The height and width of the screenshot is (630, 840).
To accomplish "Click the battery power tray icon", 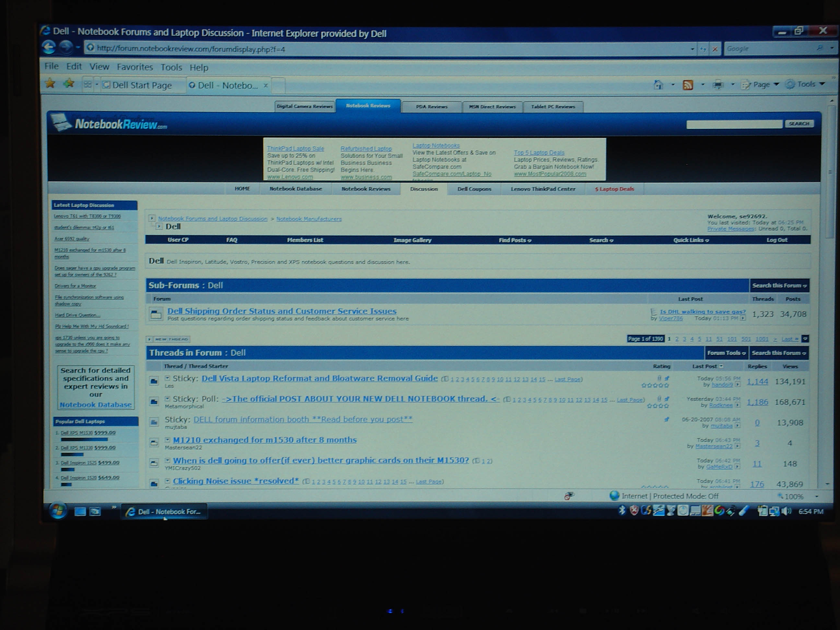I will 762,511.
